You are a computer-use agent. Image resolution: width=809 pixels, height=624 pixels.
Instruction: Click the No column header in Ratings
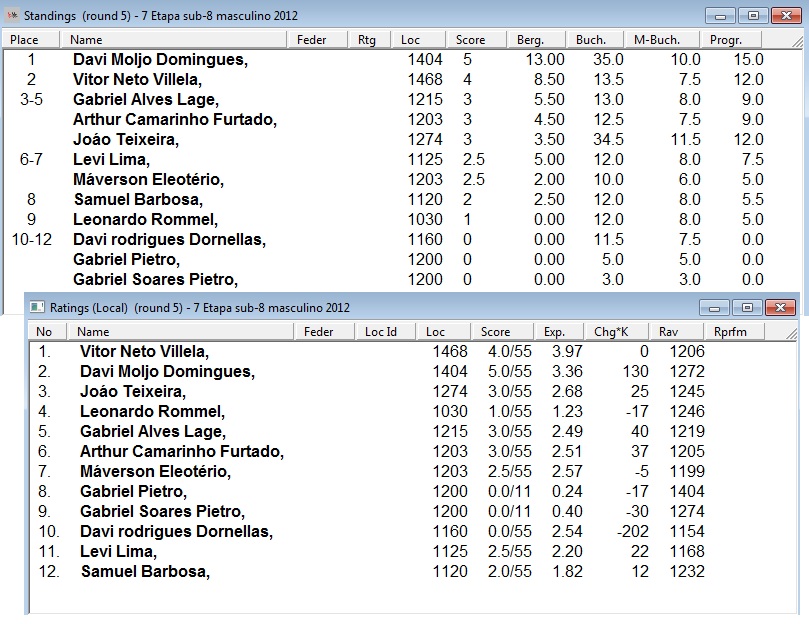coord(48,332)
